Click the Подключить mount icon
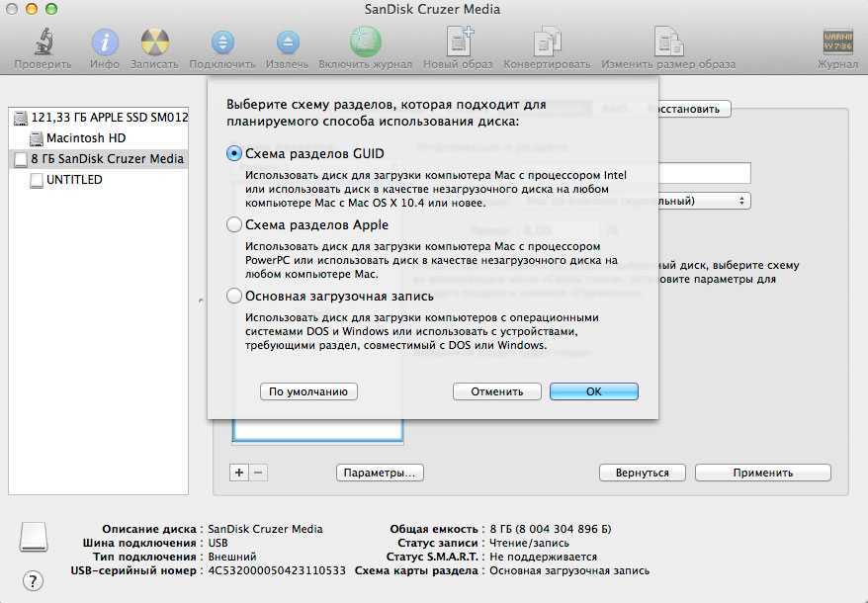The height and width of the screenshot is (603, 868). pos(222,43)
